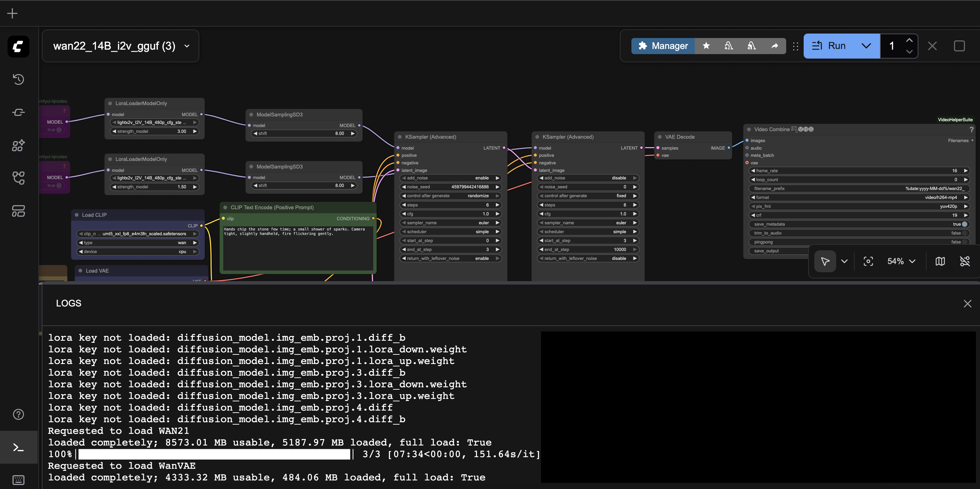This screenshot has width=980, height=489.
Task: Toggle the bottom console terminal icon
Action: [18, 447]
